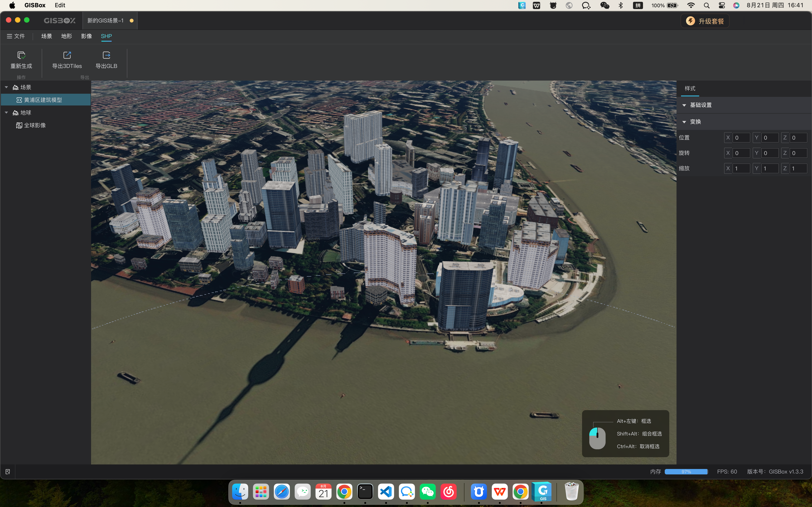Switch to the 地形 ribbon tab
Image resolution: width=812 pixels, height=507 pixels.
click(x=66, y=36)
